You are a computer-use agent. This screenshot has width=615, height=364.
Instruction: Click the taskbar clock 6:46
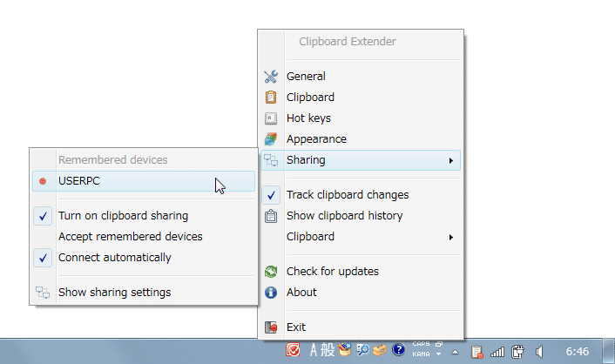[x=577, y=352]
